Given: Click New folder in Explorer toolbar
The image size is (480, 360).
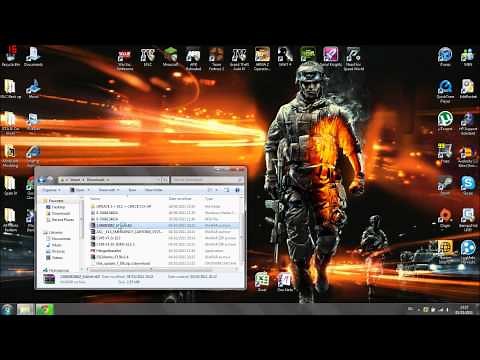Looking at the screenshot, I should [154, 190].
